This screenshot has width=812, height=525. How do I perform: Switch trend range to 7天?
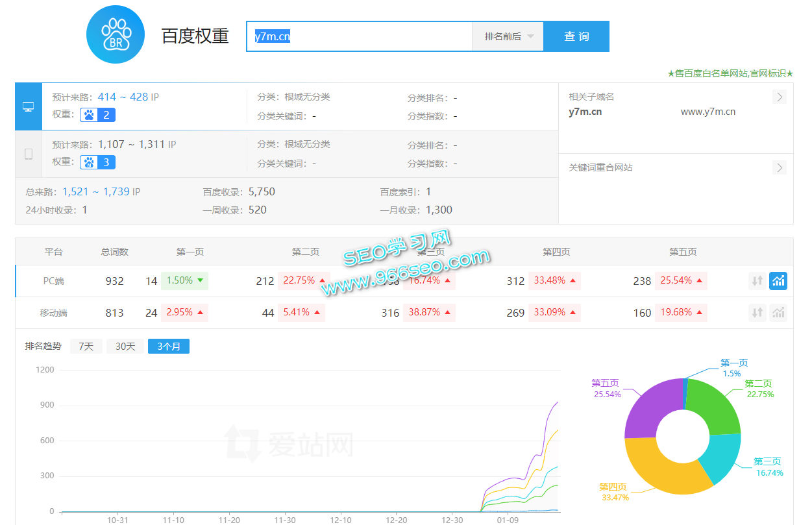tap(86, 347)
